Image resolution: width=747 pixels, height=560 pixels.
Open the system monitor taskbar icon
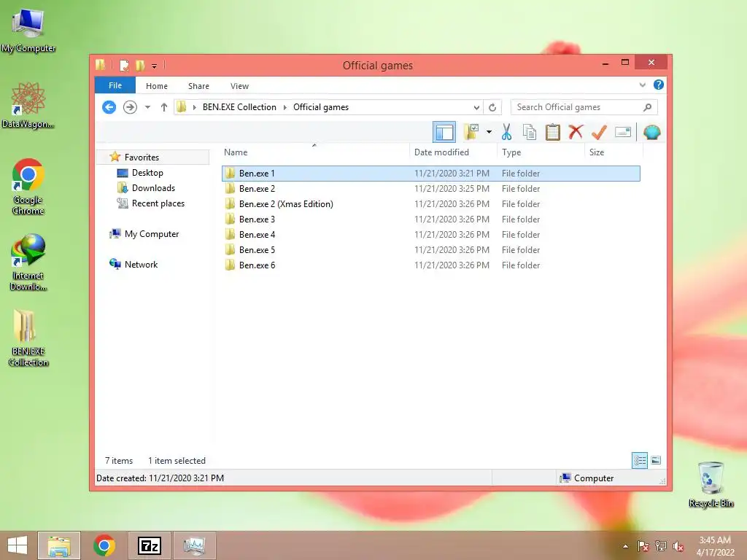pyautogui.click(x=194, y=545)
